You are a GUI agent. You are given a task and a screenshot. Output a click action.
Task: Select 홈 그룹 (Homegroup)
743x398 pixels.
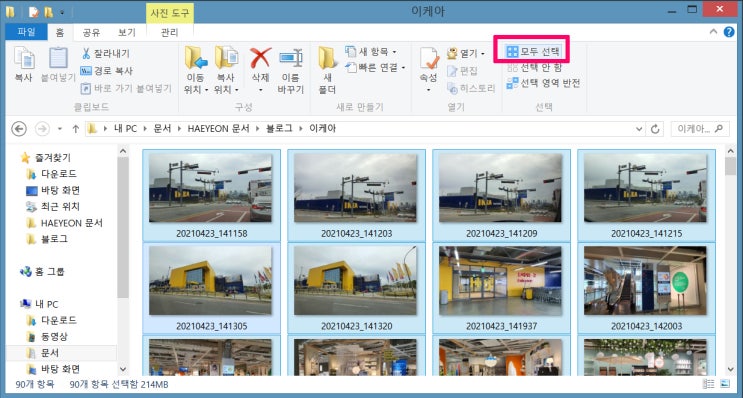click(42, 271)
